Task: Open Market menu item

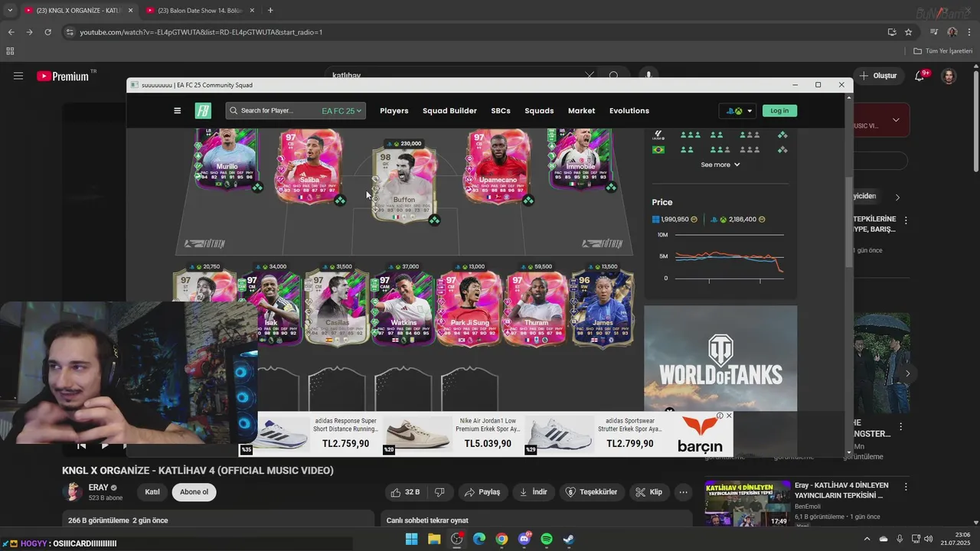Action: click(x=581, y=111)
